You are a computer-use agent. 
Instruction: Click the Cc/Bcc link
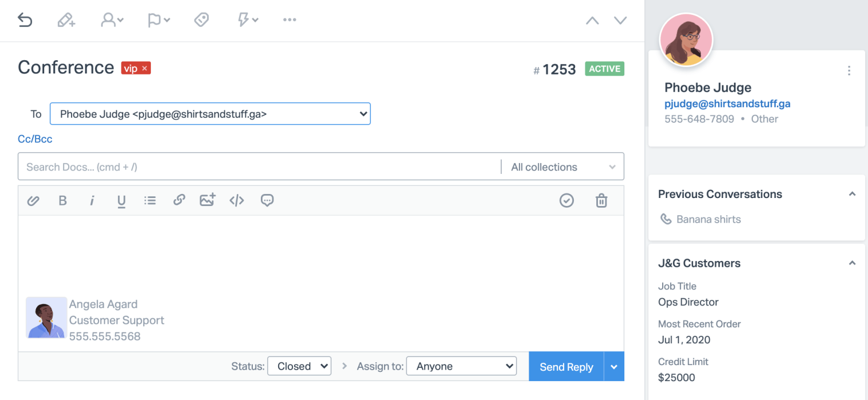35,139
